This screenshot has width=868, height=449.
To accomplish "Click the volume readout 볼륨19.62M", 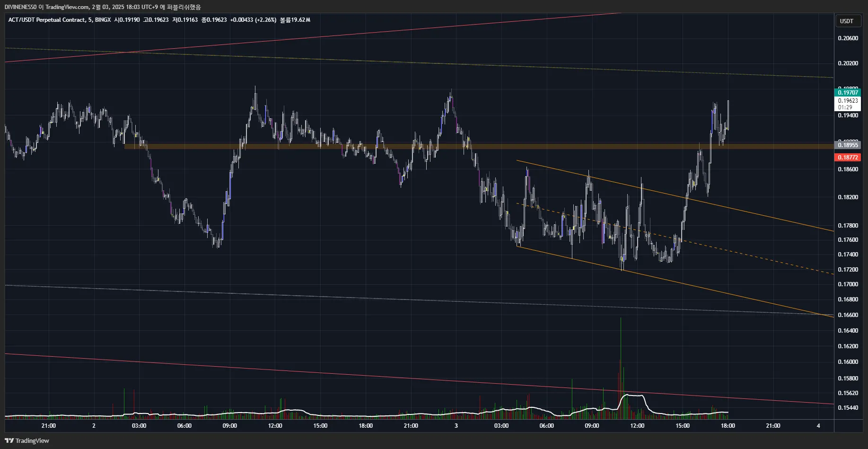I will tap(295, 20).
